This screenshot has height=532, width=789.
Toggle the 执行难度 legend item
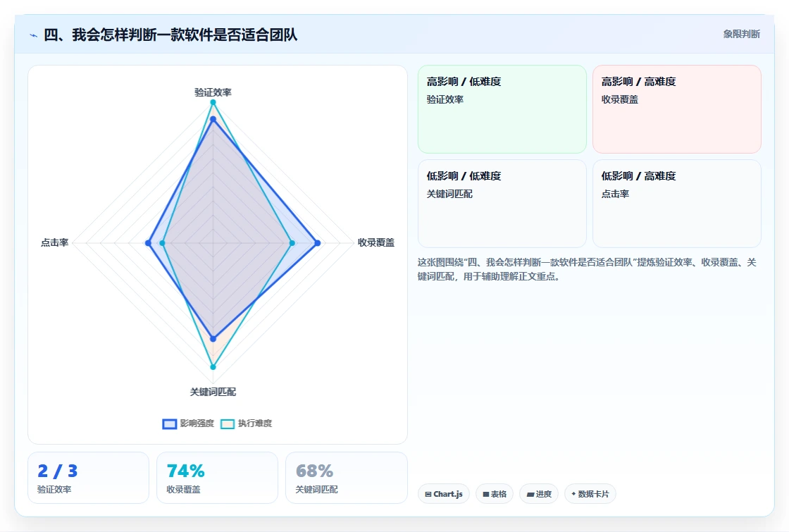coord(247,423)
